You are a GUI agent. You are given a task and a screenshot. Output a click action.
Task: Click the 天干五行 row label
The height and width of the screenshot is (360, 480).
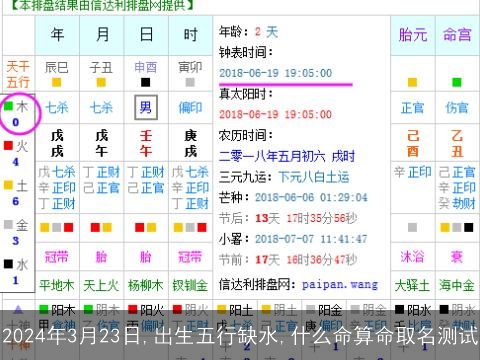click(18, 74)
